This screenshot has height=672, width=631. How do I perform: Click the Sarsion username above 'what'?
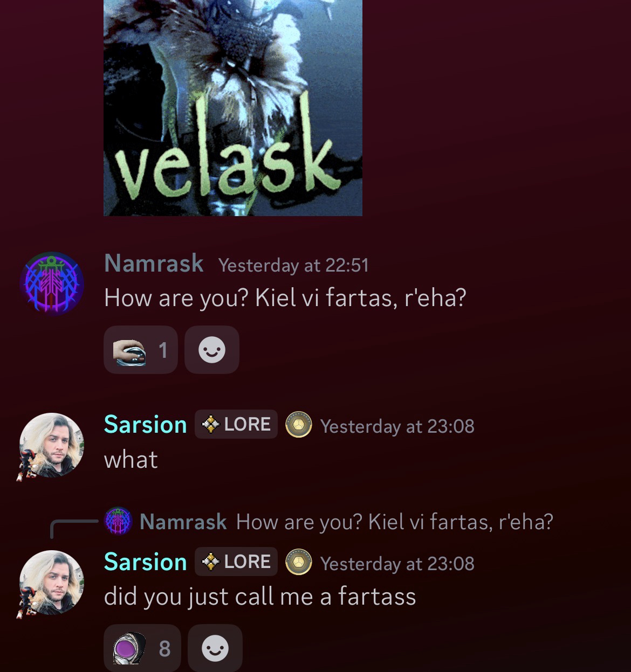coord(145,425)
